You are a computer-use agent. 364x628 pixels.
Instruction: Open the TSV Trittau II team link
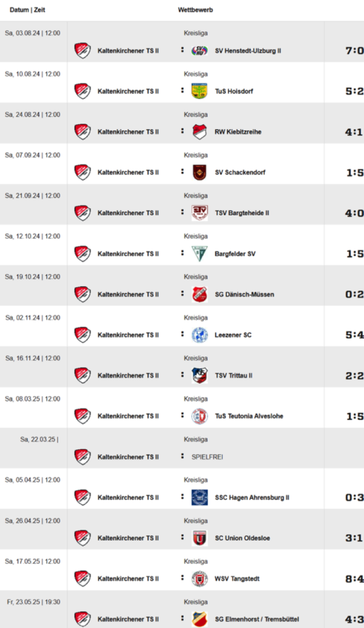[x=233, y=376]
